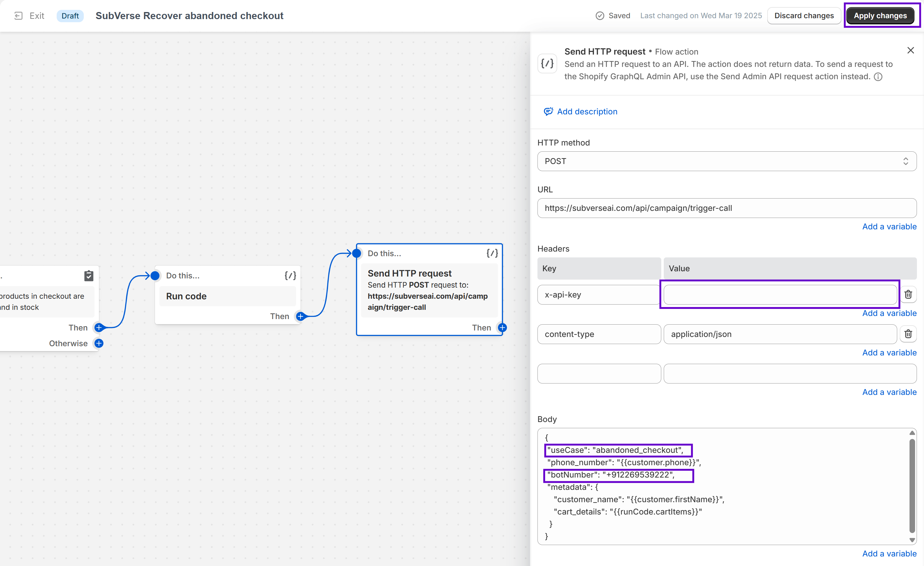
Task: Click the plus on Run code's Then output
Action: (300, 316)
